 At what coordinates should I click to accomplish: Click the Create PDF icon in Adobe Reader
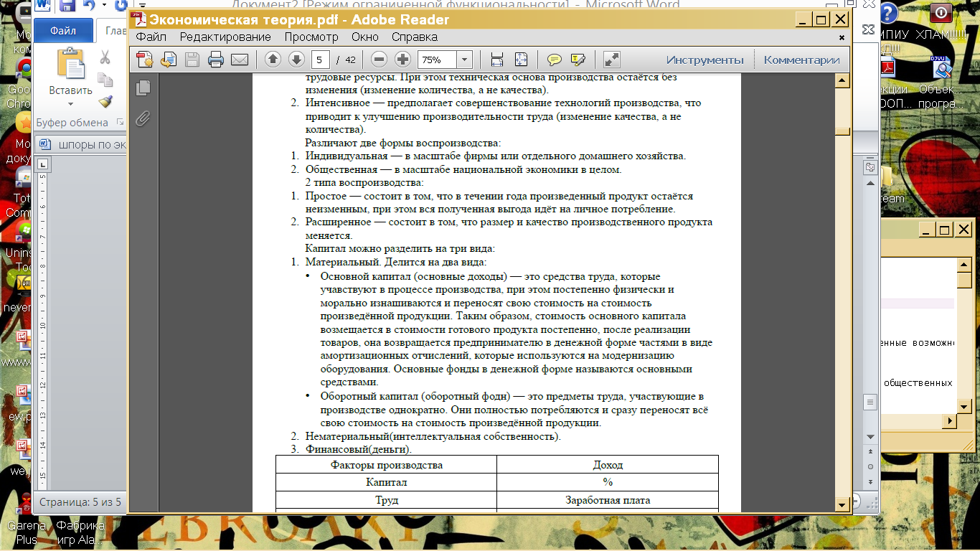[x=146, y=60]
